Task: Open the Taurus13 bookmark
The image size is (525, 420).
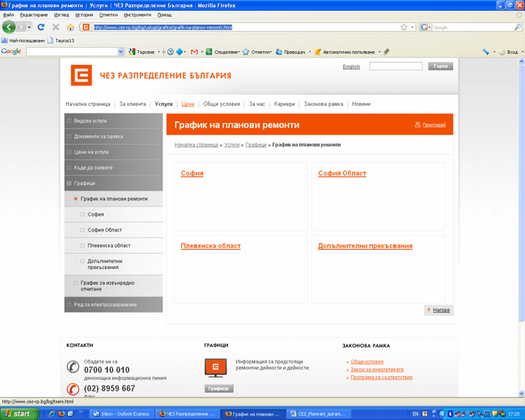Action: [61, 40]
